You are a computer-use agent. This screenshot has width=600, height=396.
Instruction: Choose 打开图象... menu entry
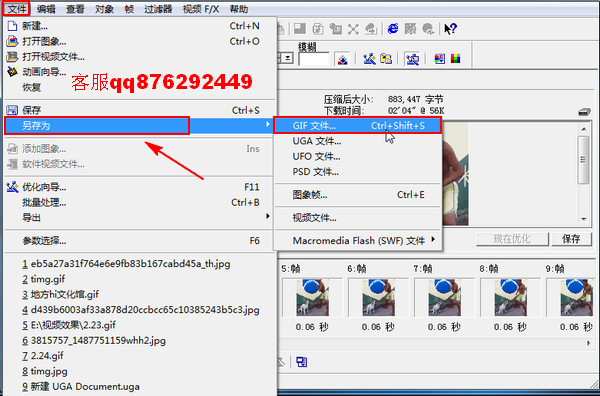pyautogui.click(x=139, y=41)
